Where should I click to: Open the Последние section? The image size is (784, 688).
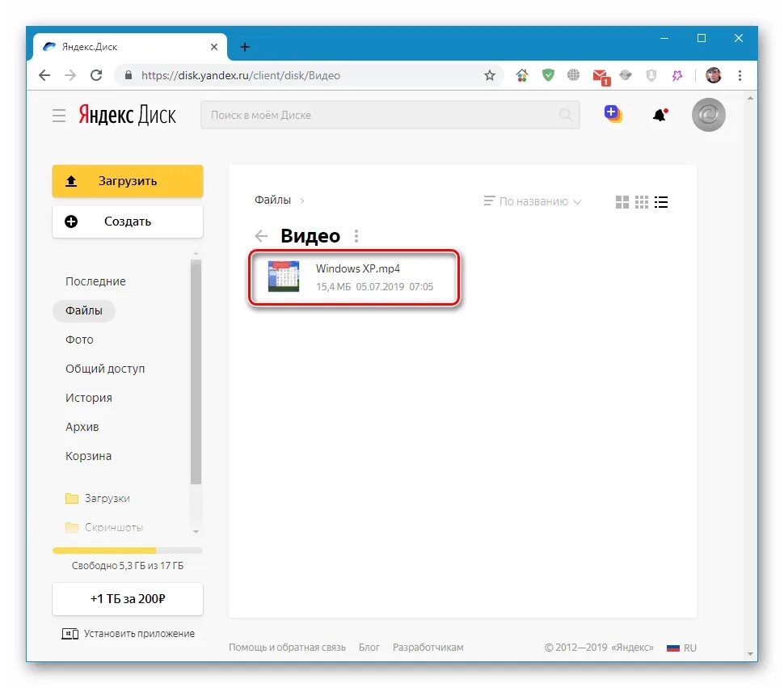[95, 281]
